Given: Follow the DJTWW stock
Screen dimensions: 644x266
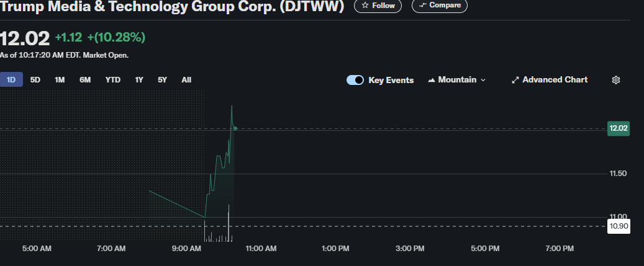Looking at the screenshot, I should coord(378,6).
